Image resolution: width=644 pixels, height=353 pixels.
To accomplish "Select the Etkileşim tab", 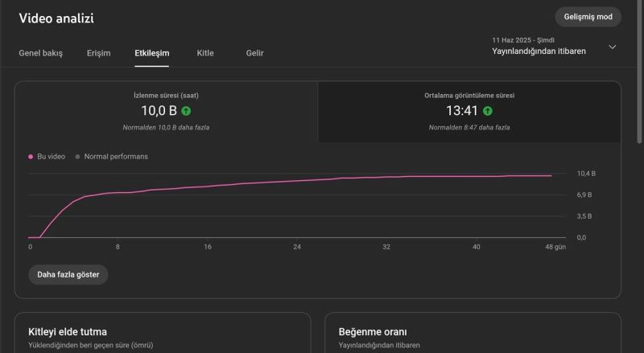I will (151, 53).
